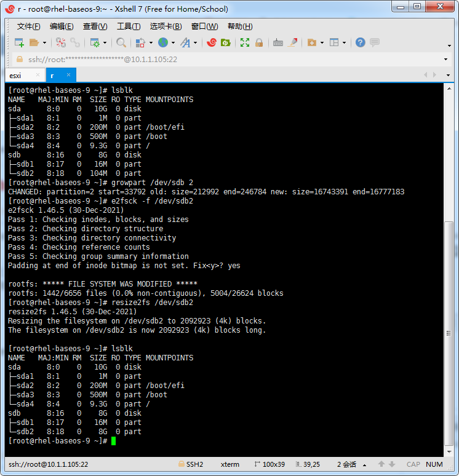The width and height of the screenshot is (459, 476).
Task: Open the 窗口(W) menu
Action: (x=204, y=26)
